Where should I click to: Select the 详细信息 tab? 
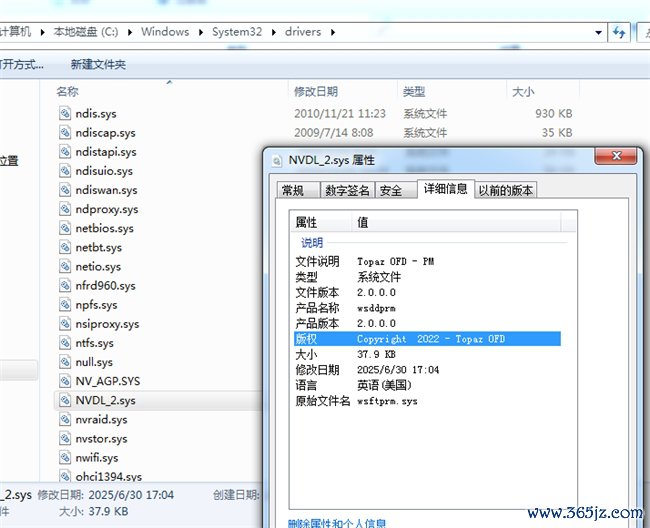(x=445, y=189)
